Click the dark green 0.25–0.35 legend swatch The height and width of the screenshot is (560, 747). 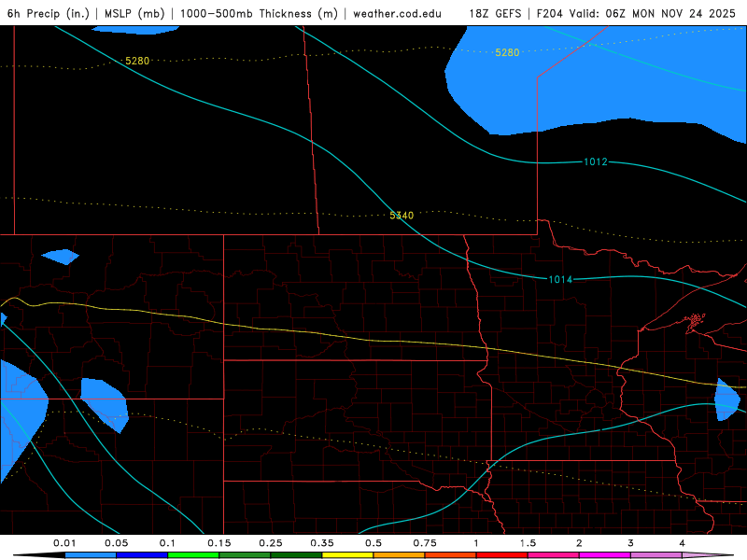[x=296, y=555]
